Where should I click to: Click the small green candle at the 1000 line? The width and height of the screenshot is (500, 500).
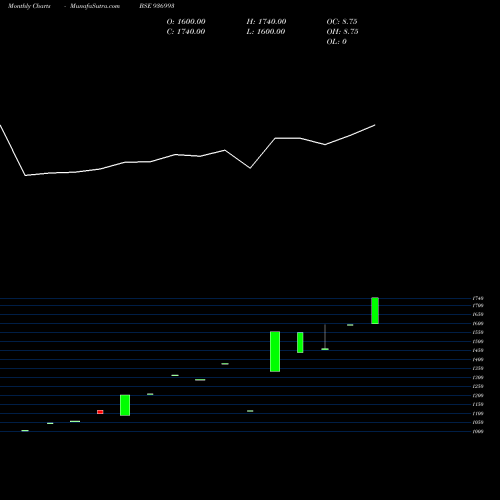tap(25, 431)
